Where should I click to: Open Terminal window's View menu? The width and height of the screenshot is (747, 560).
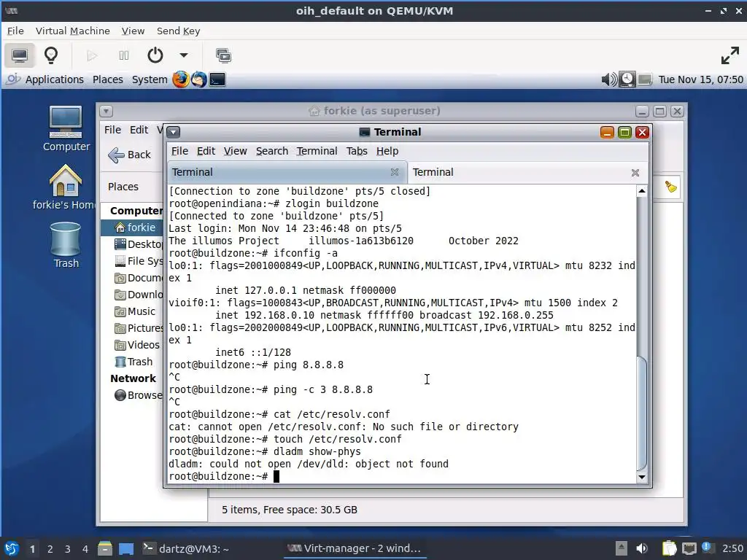tap(236, 151)
